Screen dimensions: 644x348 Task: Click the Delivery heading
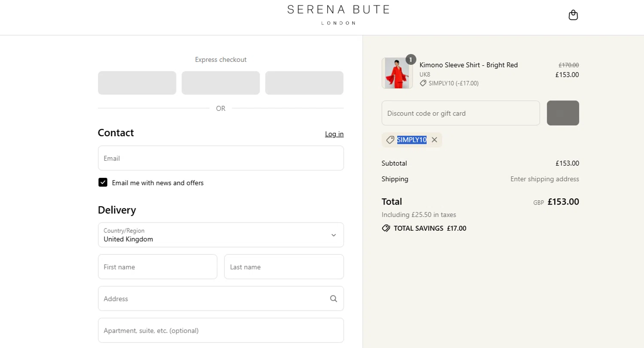coord(117,210)
